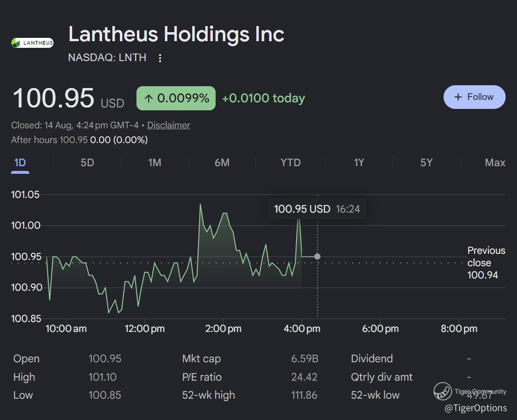
Task: Click the @TigerOptions handle text
Action: point(475,408)
